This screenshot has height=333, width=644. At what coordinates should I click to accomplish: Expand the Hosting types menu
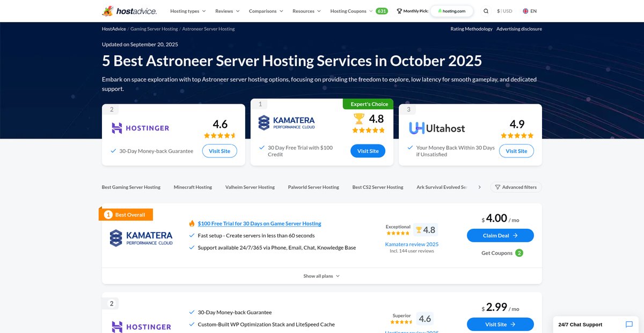(188, 11)
